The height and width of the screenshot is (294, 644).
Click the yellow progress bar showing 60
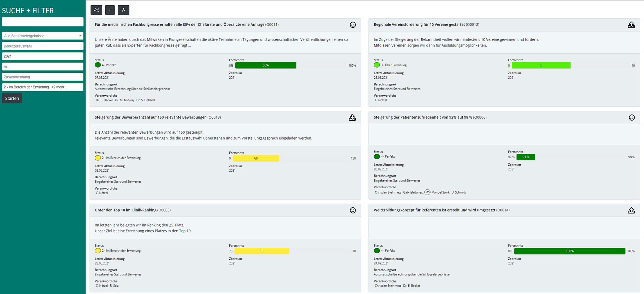click(256, 158)
